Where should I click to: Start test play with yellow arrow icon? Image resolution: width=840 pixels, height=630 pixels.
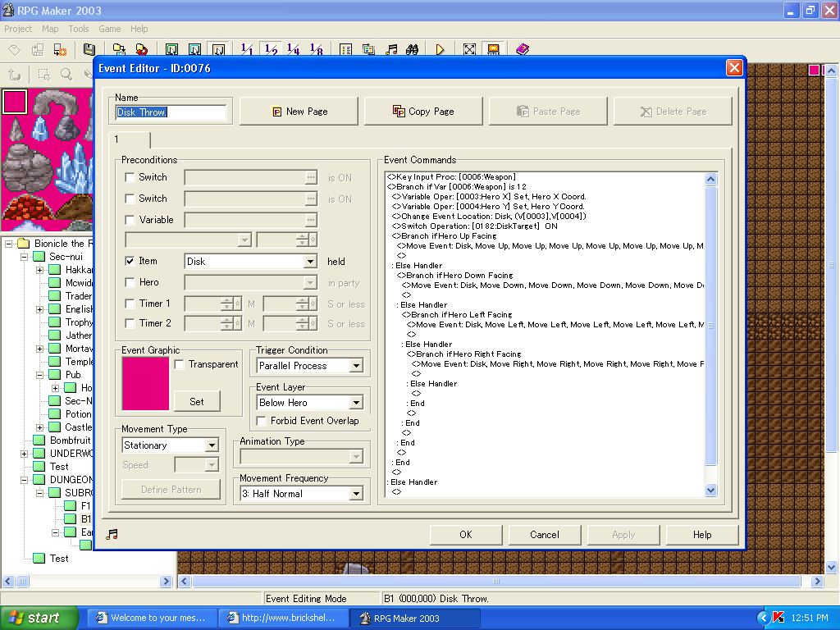tap(441, 49)
